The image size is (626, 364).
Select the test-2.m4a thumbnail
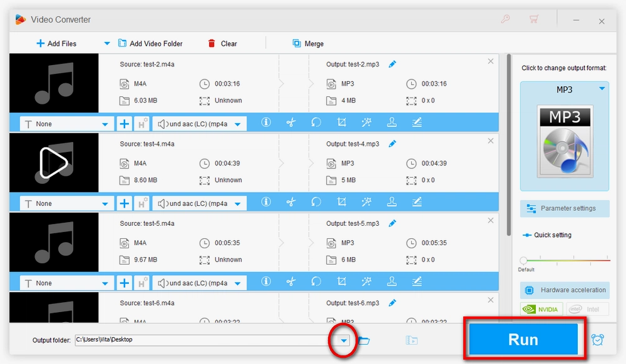click(x=54, y=83)
